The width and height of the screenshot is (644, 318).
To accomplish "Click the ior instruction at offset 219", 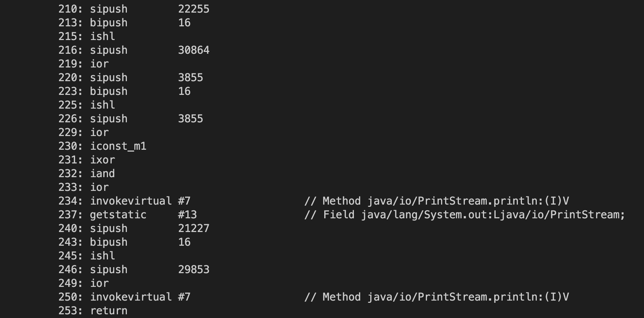I will click(99, 64).
